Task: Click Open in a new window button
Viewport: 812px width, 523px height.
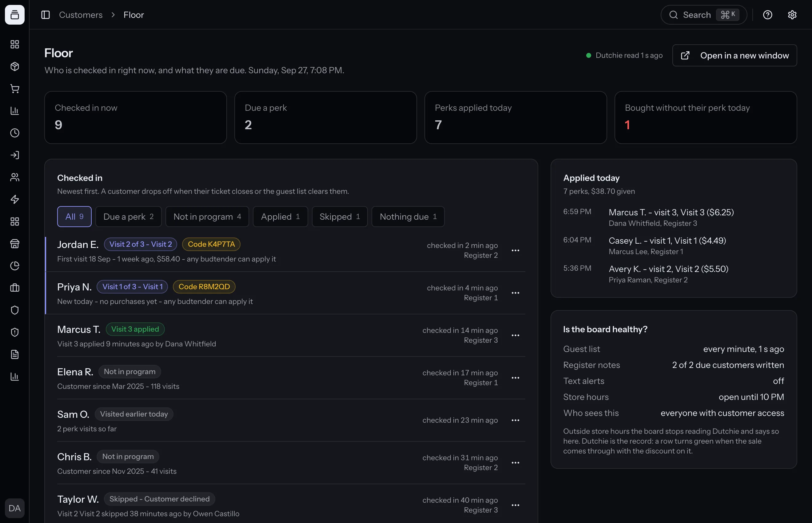Action: click(x=734, y=55)
